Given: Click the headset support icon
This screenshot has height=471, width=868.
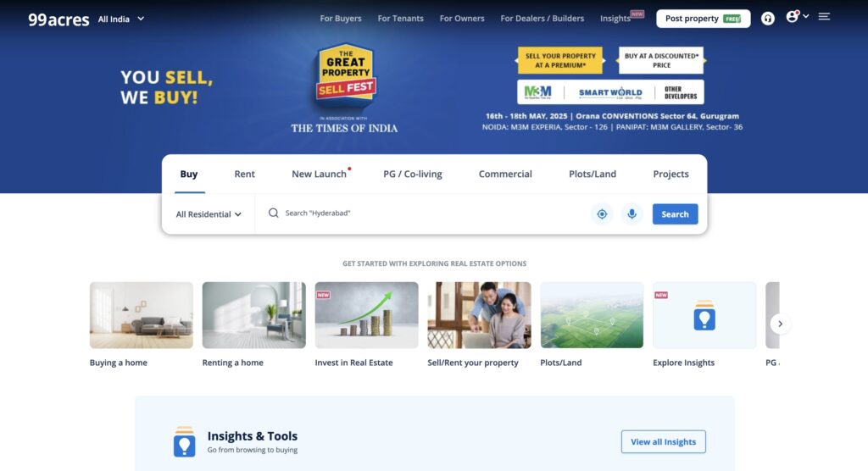Looking at the screenshot, I should coord(767,19).
